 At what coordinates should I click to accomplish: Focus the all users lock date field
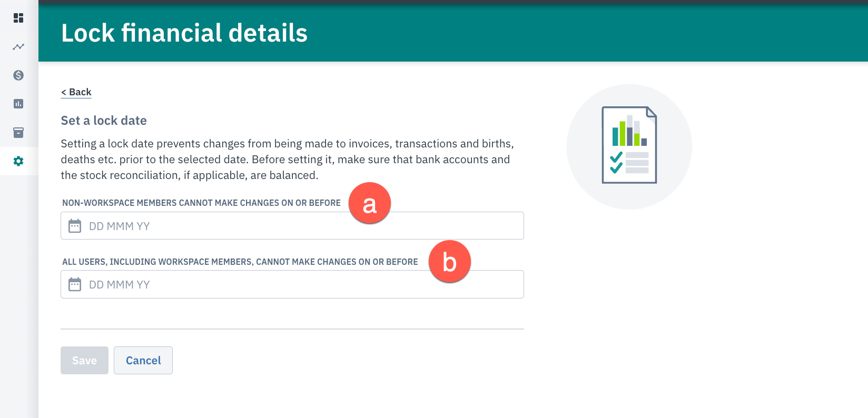292,284
